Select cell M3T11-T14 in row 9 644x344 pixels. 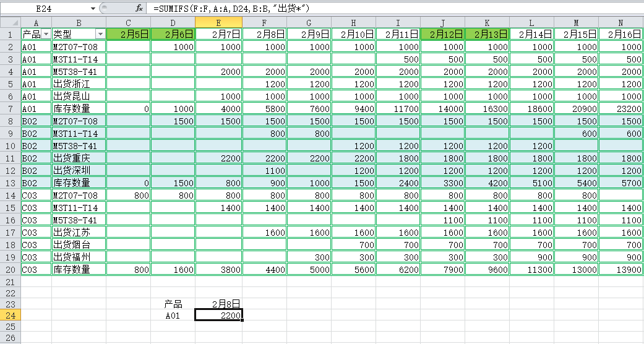coord(79,133)
